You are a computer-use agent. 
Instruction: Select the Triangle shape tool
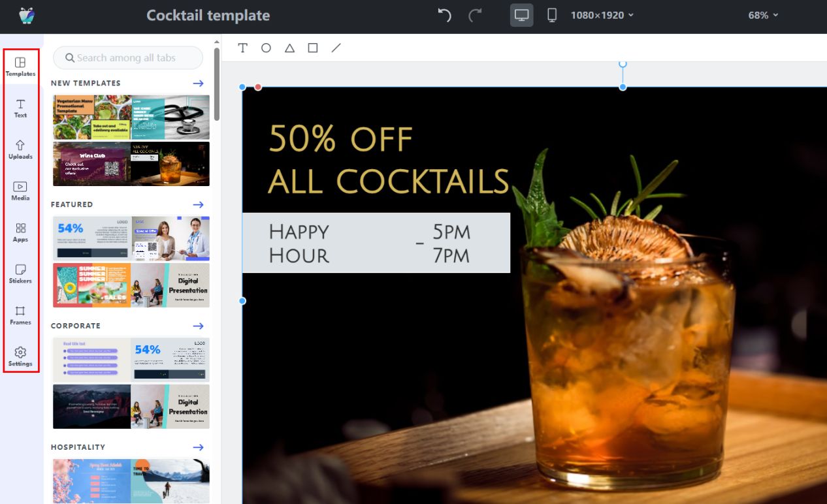pyautogui.click(x=289, y=48)
